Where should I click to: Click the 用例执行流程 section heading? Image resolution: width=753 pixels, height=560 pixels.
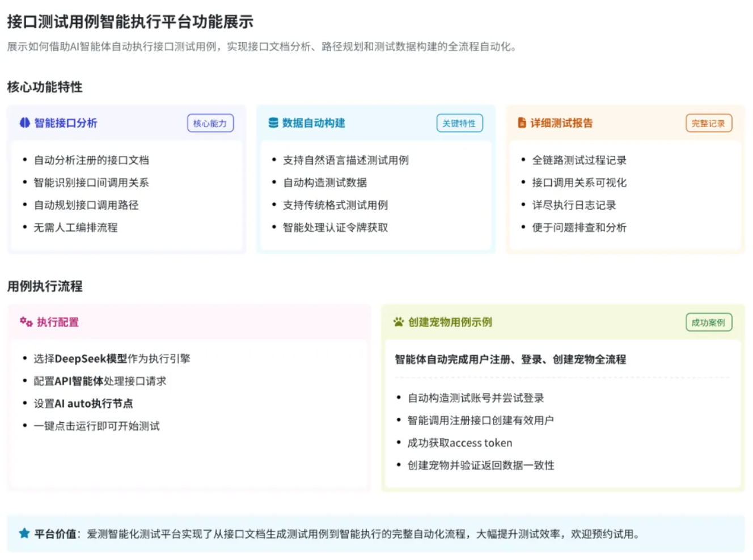point(45,286)
